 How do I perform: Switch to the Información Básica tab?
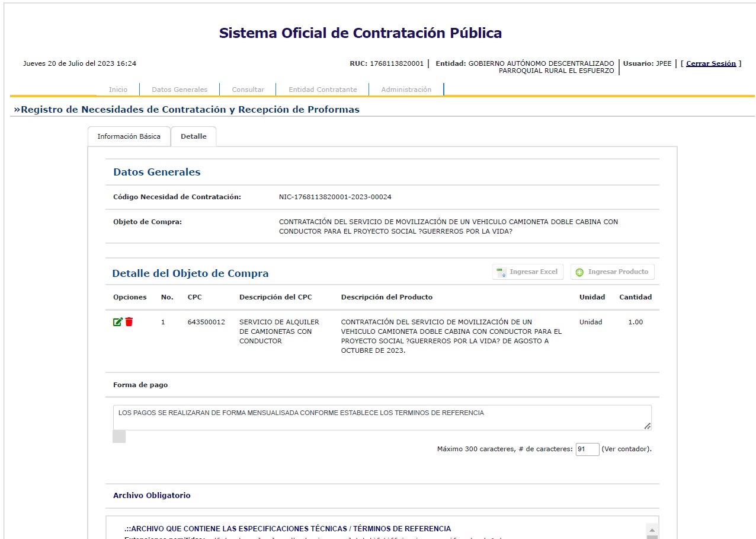tap(129, 136)
